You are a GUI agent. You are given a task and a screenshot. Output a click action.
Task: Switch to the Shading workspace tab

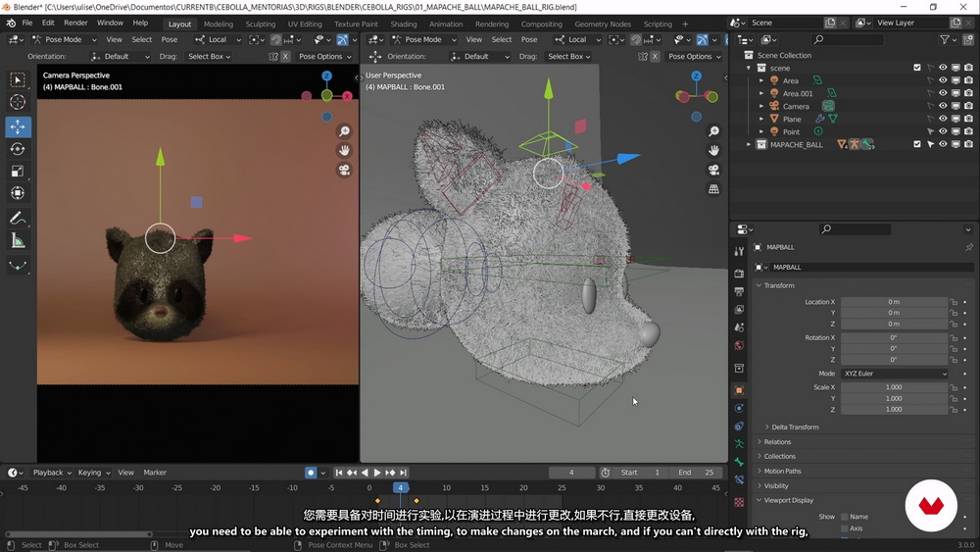[x=403, y=24]
